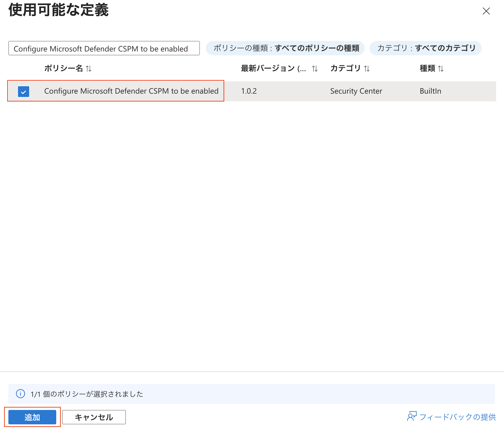Sort by 種類 column arrows
The width and height of the screenshot is (504, 432).
[x=441, y=69]
